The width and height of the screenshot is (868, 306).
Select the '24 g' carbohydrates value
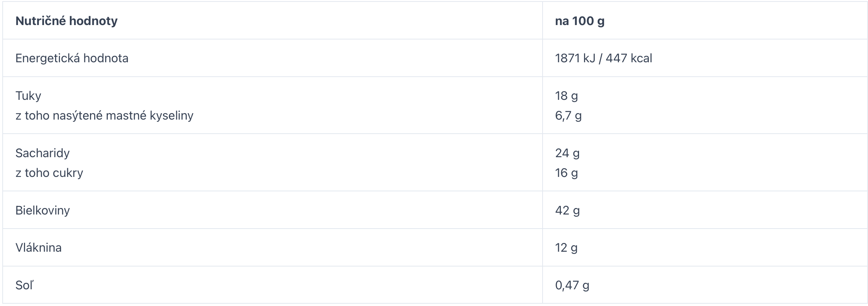pyautogui.click(x=567, y=153)
